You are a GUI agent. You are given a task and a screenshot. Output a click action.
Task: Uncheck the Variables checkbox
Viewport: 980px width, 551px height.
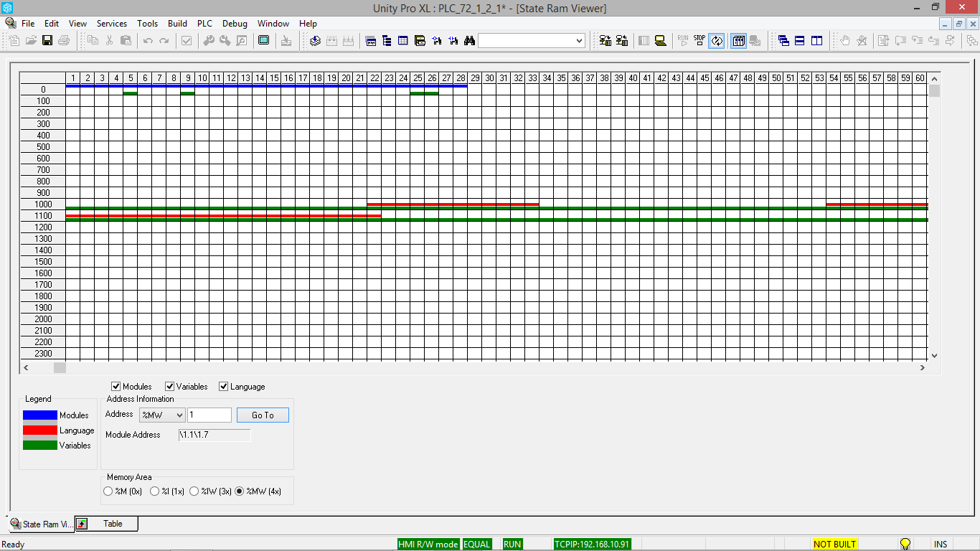click(x=169, y=386)
